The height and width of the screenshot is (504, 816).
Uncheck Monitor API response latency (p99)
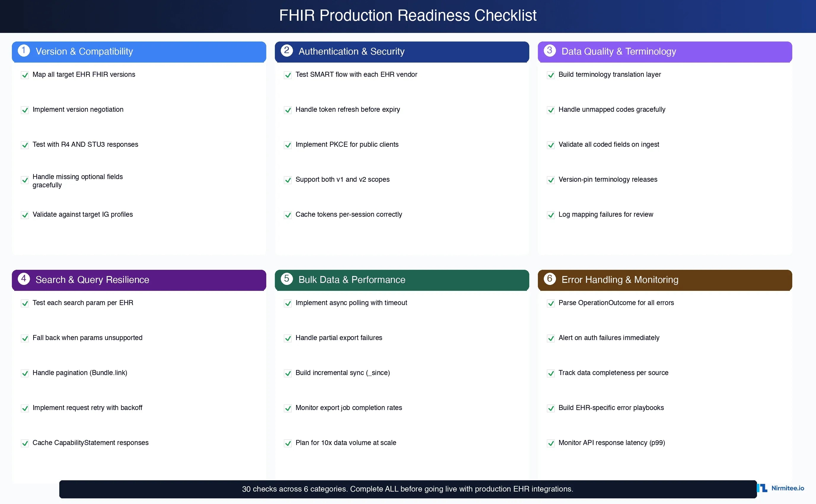coord(551,443)
